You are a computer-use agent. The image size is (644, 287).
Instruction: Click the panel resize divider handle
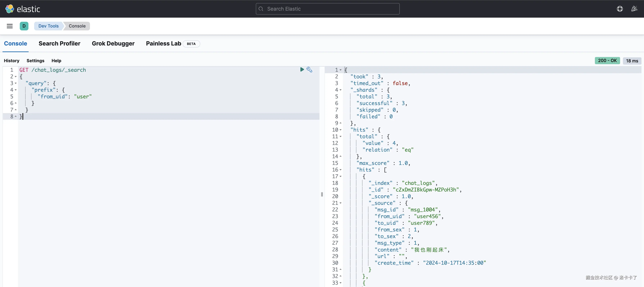[x=322, y=194]
